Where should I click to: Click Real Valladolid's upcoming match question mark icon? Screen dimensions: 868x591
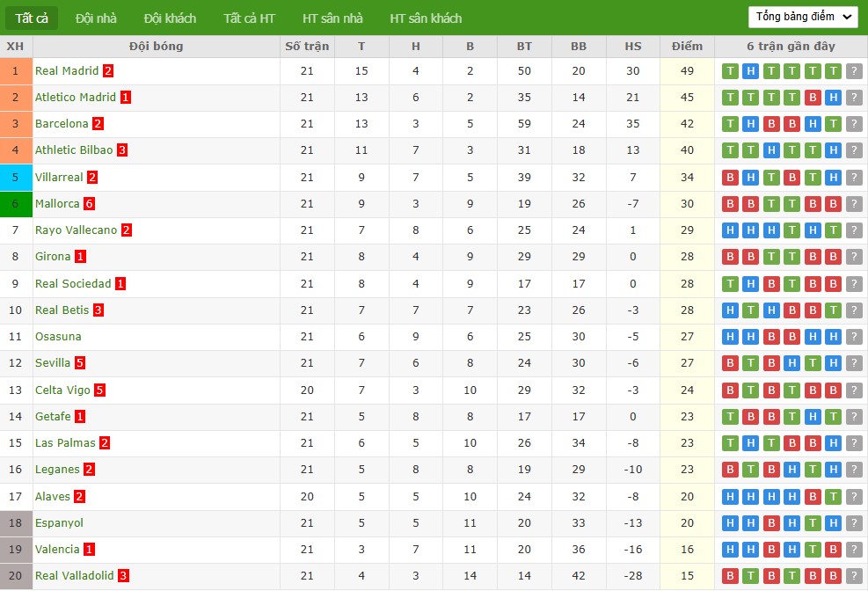pyautogui.click(x=854, y=576)
